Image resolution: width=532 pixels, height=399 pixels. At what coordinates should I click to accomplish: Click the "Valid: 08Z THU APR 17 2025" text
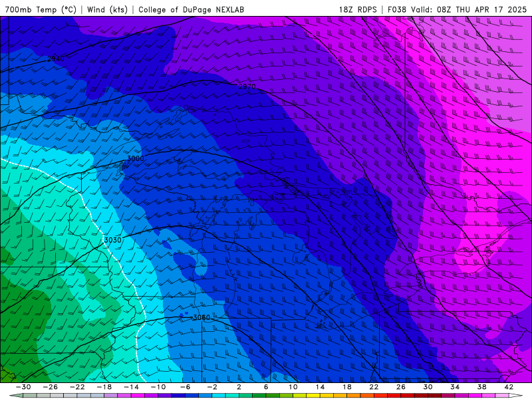tap(469, 9)
